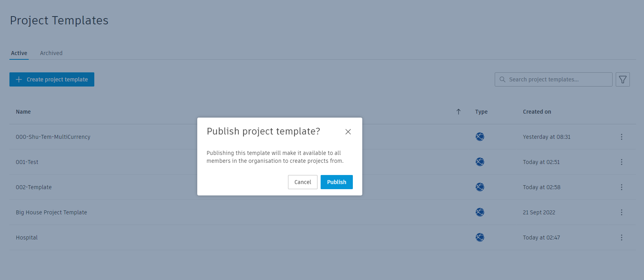Click the type icon for 001-Test

click(480, 162)
